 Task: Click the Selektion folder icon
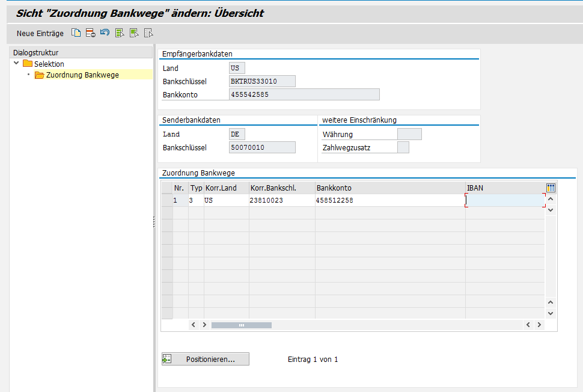tap(28, 64)
